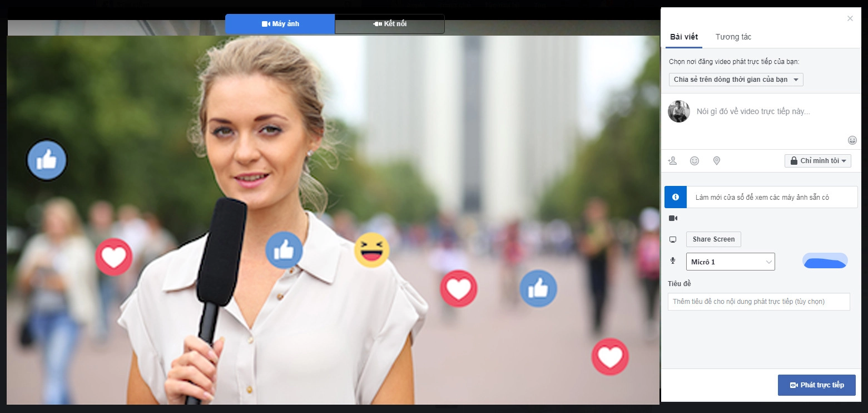Click the blue microphone level meter

click(x=825, y=261)
